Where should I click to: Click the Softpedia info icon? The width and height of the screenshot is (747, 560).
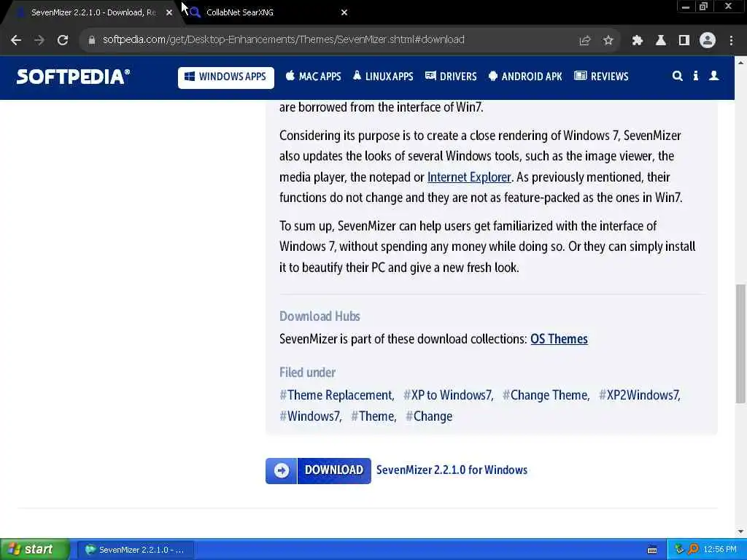click(695, 76)
